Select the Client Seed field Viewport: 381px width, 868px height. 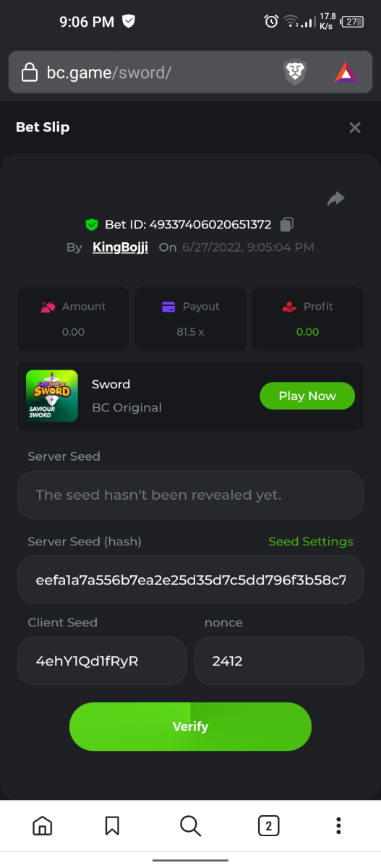coord(102,661)
